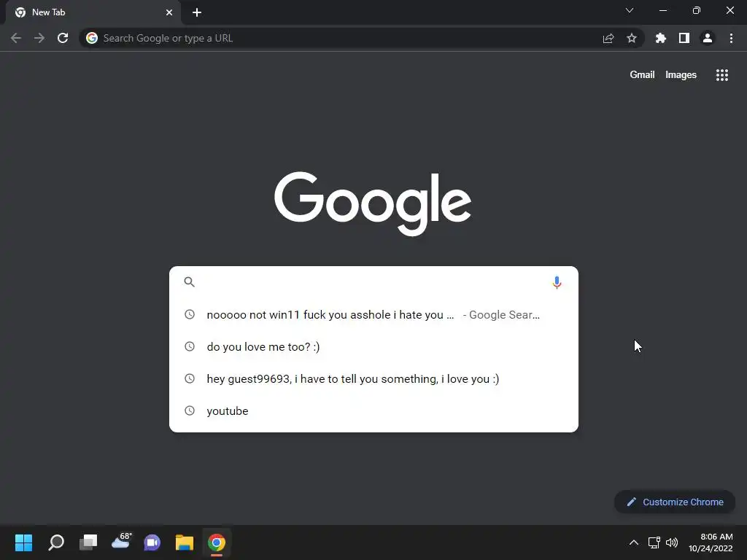Click the Customize Chrome button
This screenshot has width=747, height=560.
coord(675,502)
